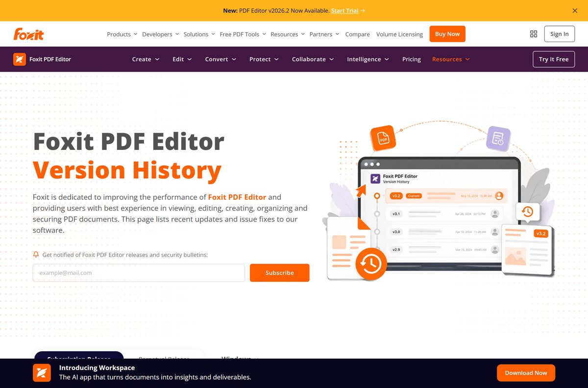This screenshot has height=388, width=588.
Task: Click the bell notification icon above the email field
Action: (x=36, y=255)
